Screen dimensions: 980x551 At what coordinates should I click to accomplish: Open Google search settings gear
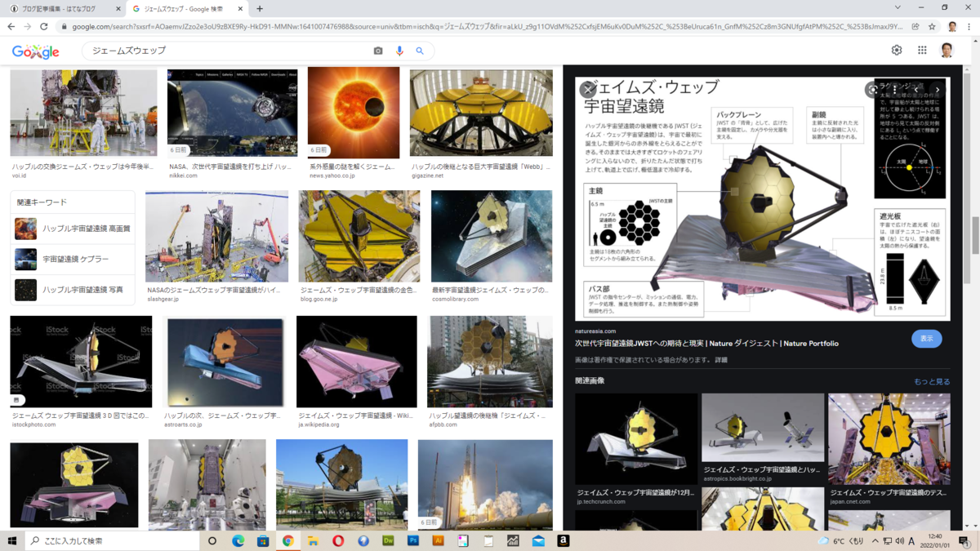click(897, 51)
